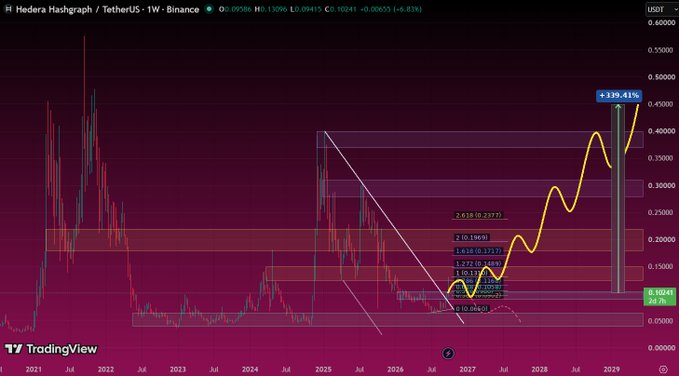Click Fib level label 2 (0.1969)

[472, 237]
